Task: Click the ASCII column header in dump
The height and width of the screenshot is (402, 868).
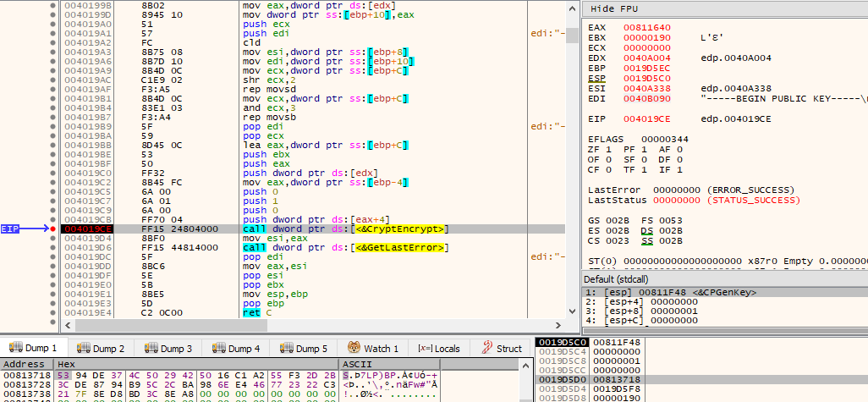Action: [x=356, y=365]
